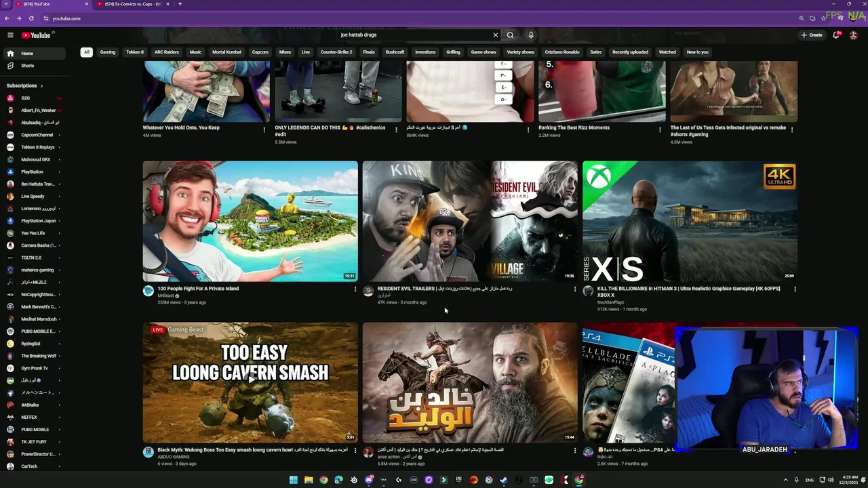Open Discord from the taskbar
Viewport: 868px width, 488px height.
pos(369,480)
